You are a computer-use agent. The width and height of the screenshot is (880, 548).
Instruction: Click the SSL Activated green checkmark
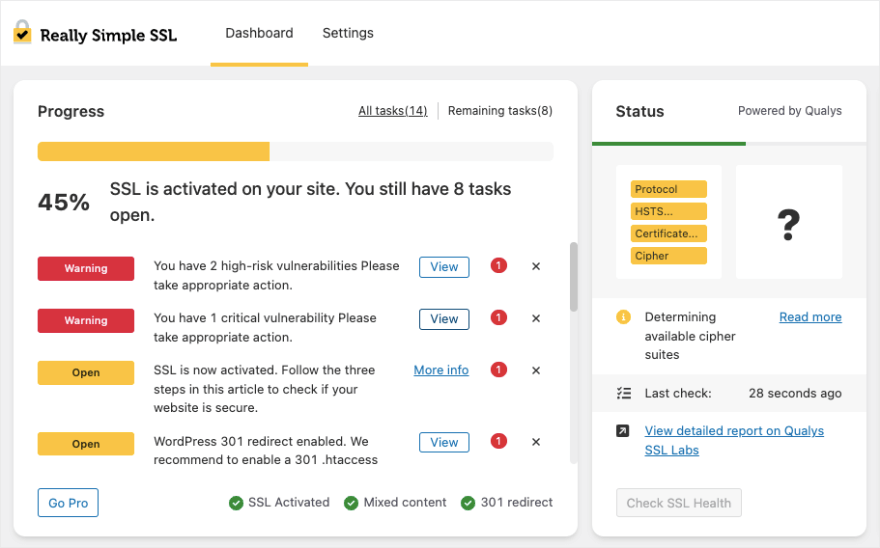click(236, 503)
